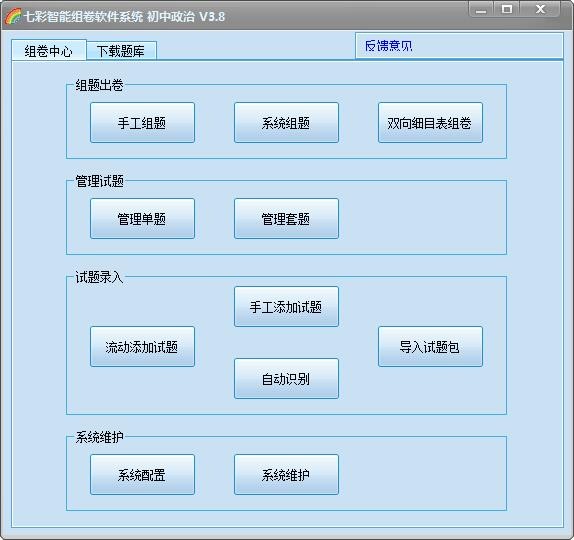Switch to the 组卷中心 tab

49,50
